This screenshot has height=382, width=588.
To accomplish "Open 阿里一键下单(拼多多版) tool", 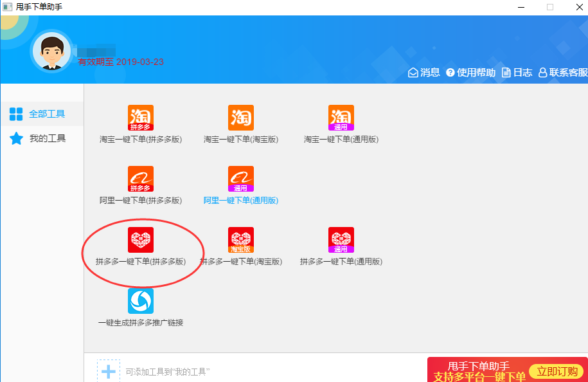I will (140, 179).
